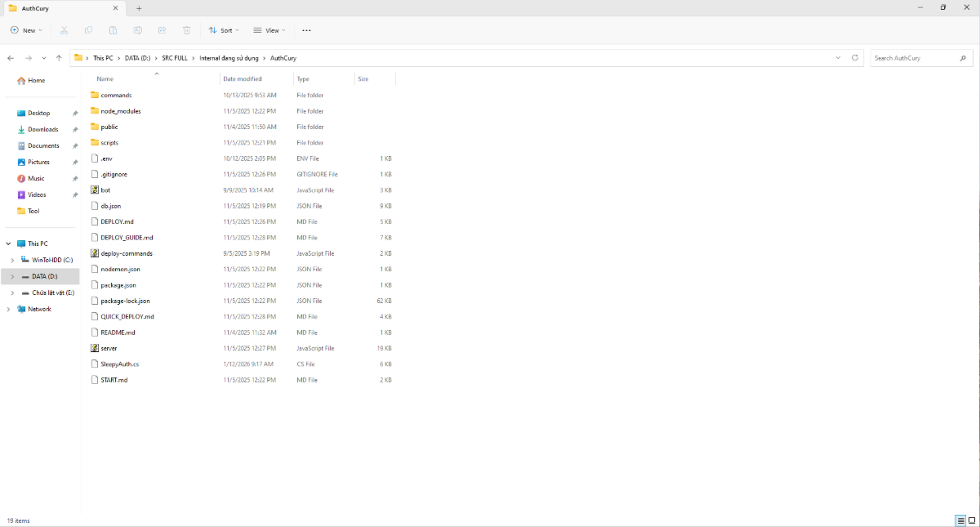The image size is (980, 527).
Task: Switch to details view layout icon
Action: point(960,520)
